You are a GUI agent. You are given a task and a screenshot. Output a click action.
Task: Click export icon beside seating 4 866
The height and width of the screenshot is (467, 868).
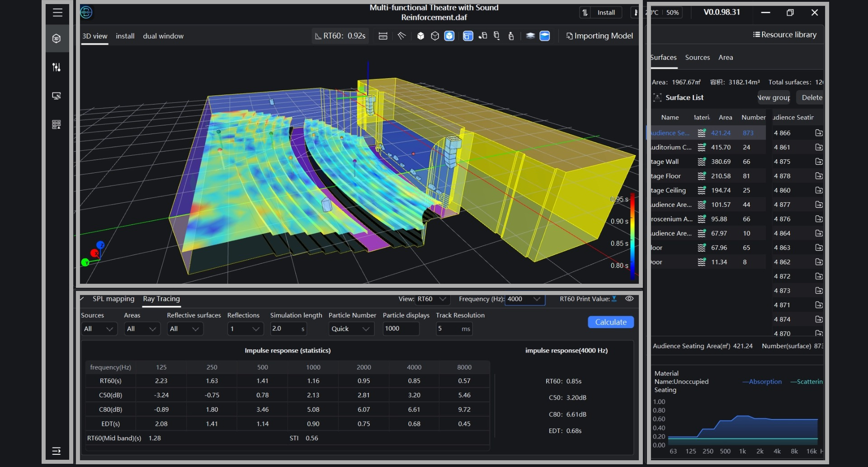coord(819,133)
